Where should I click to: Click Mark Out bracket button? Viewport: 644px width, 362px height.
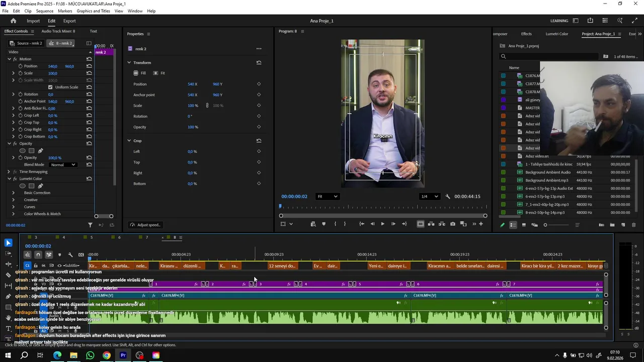click(345, 224)
